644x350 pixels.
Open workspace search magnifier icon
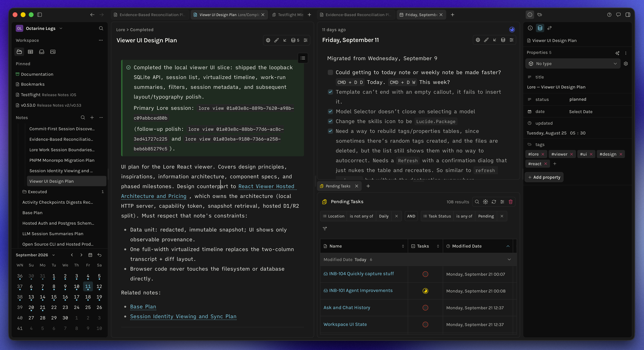[x=101, y=28]
